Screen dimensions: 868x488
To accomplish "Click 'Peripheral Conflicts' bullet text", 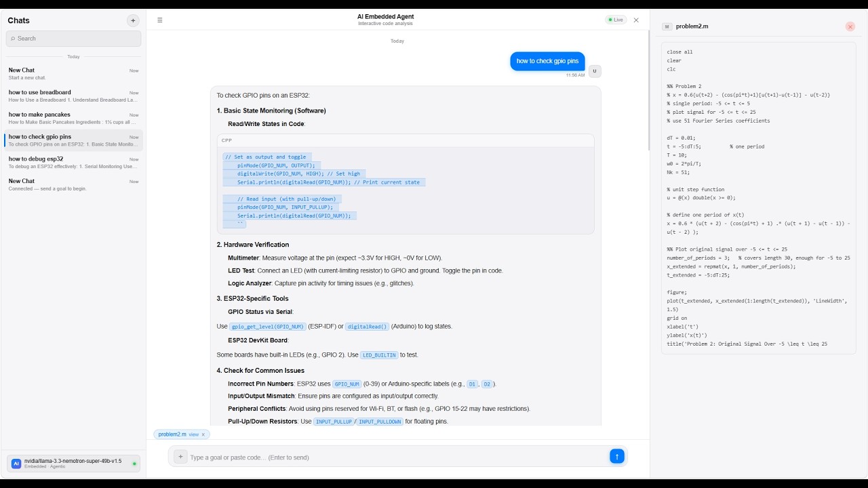I will [x=258, y=409].
